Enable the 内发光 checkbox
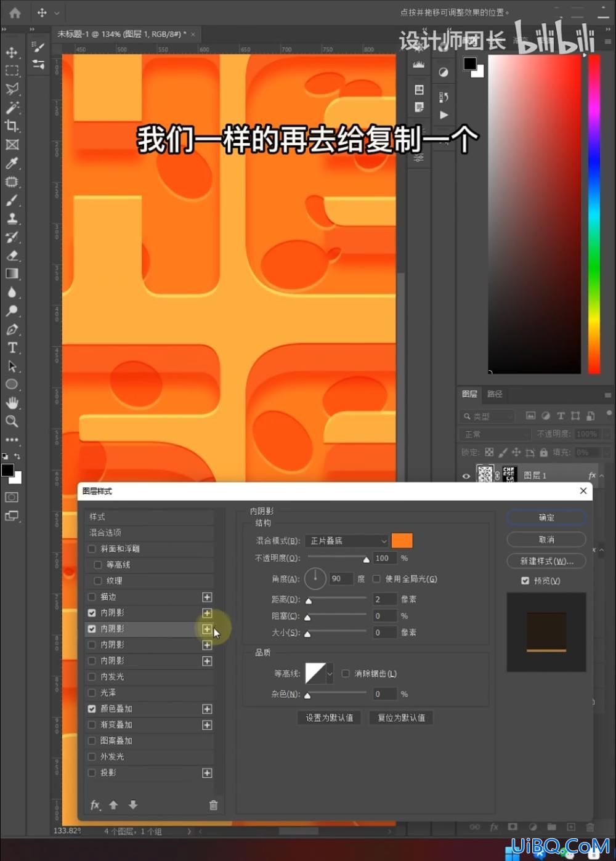This screenshot has height=861, width=616. coord(92,677)
